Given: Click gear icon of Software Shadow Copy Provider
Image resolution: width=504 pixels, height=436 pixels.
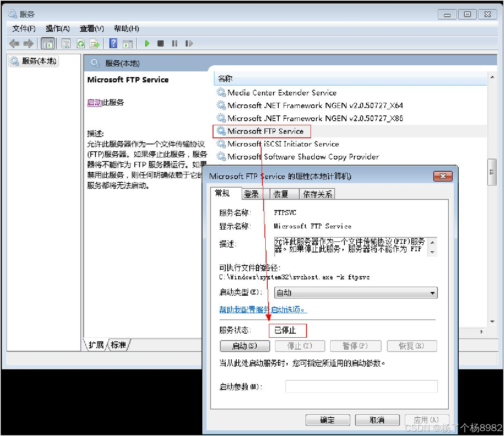Looking at the screenshot, I should [x=221, y=156].
